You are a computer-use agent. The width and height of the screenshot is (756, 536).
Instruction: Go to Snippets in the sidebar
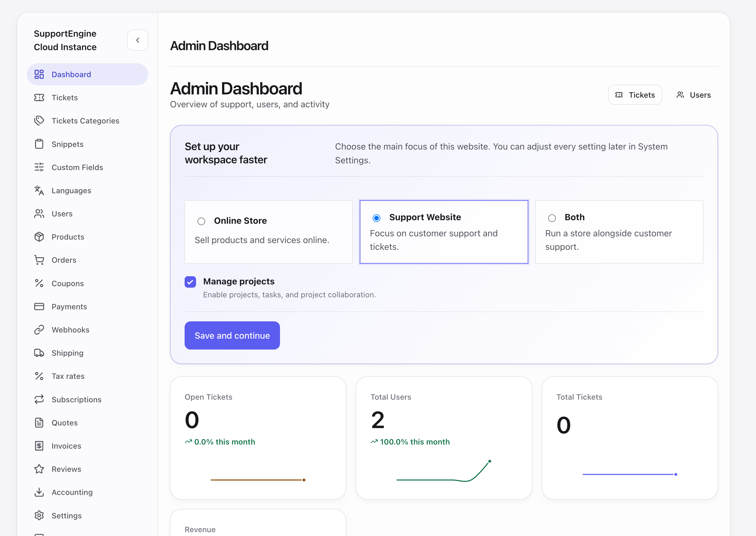(87, 144)
